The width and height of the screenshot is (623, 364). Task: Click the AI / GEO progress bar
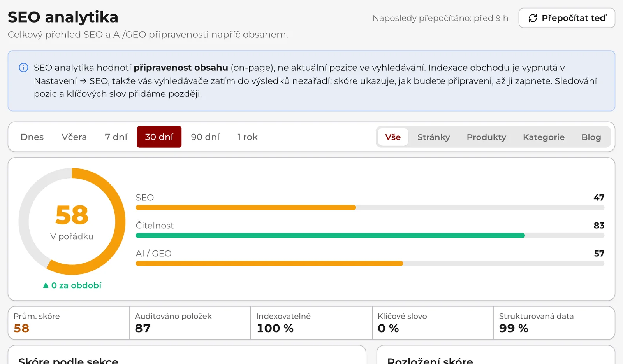tap(370, 264)
